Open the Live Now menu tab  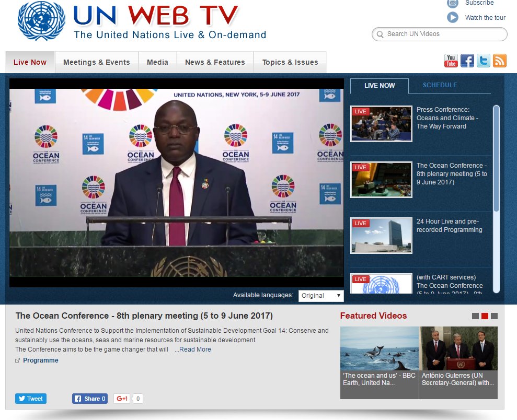[30, 62]
